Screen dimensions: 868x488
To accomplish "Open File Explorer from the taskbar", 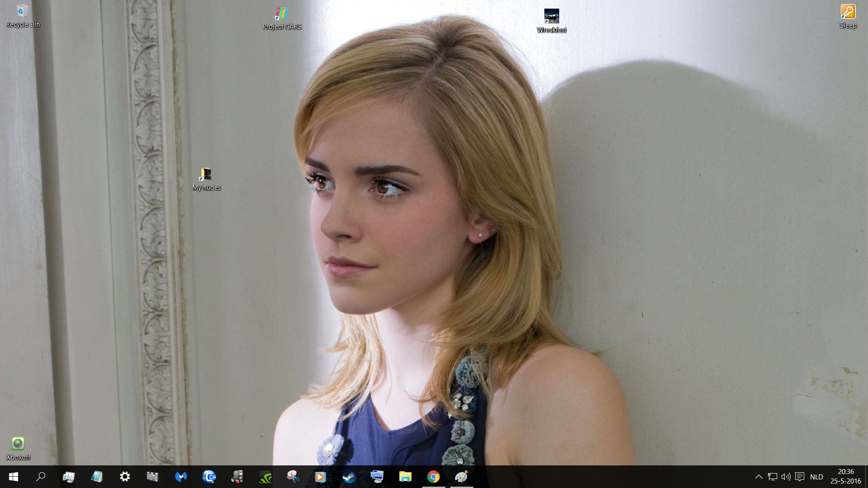I will pos(405,477).
